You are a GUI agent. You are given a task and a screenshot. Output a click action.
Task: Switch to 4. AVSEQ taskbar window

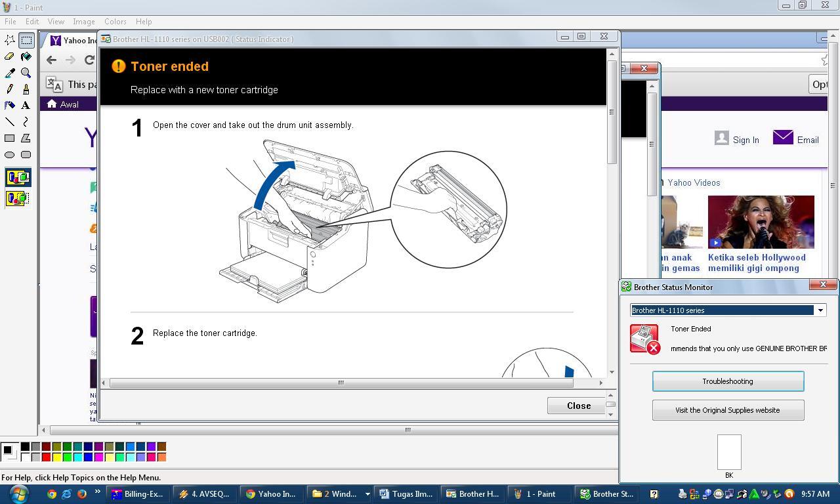pyautogui.click(x=205, y=494)
